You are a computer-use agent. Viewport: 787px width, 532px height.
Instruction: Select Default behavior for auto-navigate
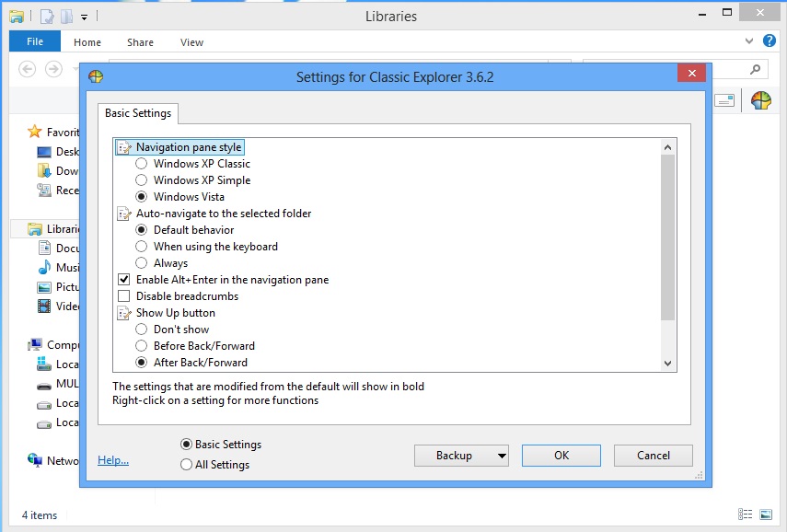(x=142, y=230)
